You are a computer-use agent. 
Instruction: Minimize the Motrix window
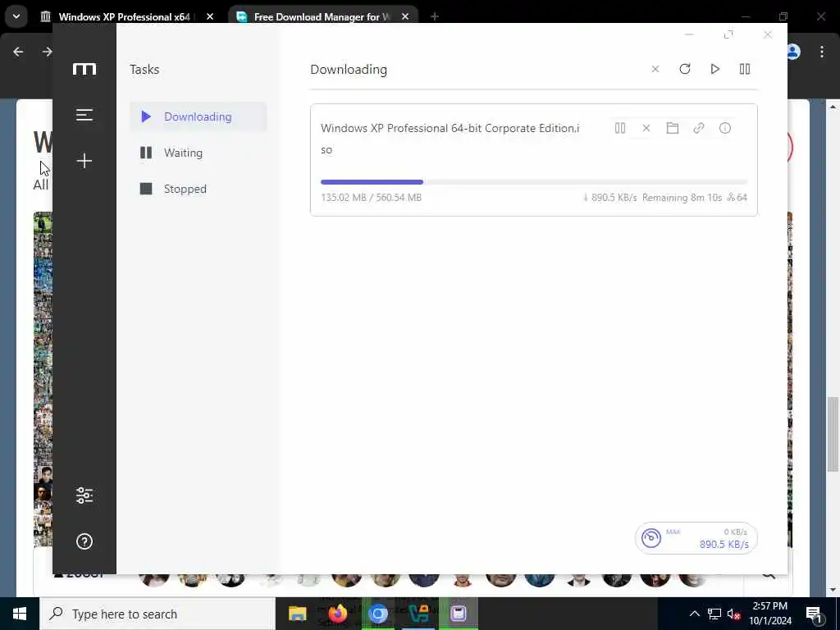[x=689, y=34]
